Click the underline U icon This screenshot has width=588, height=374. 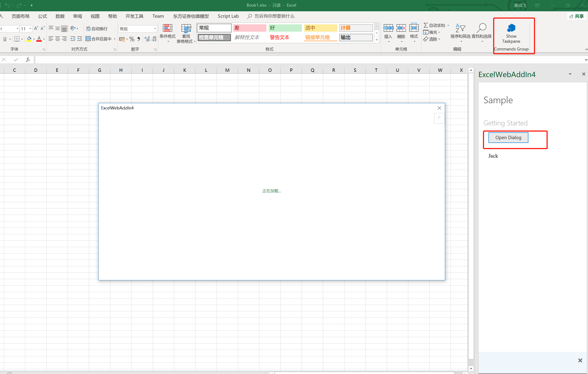[x=5, y=39]
